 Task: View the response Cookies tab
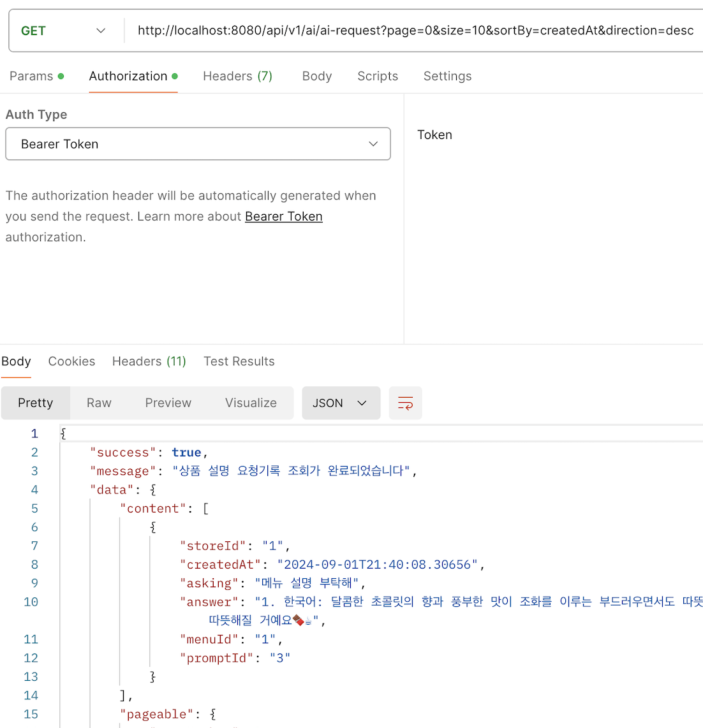tap(71, 361)
